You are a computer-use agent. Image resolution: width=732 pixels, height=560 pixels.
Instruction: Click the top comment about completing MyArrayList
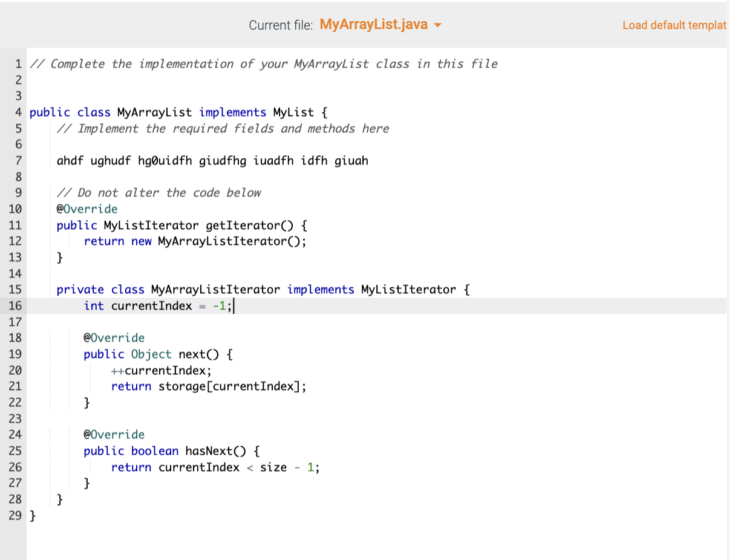tap(264, 64)
